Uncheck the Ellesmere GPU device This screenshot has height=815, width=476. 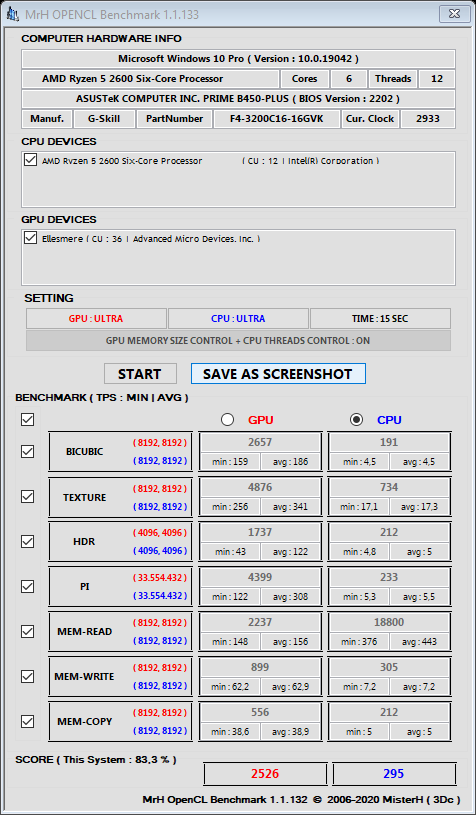[30, 238]
